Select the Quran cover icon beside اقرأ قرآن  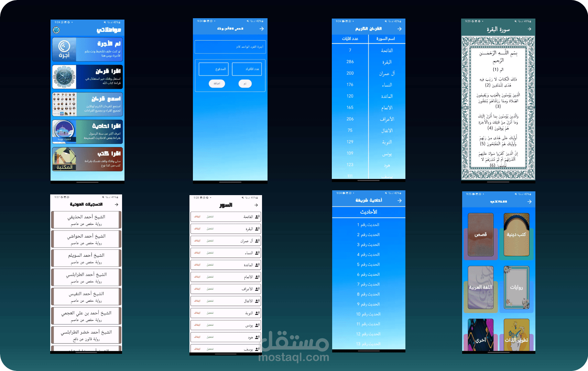(64, 77)
